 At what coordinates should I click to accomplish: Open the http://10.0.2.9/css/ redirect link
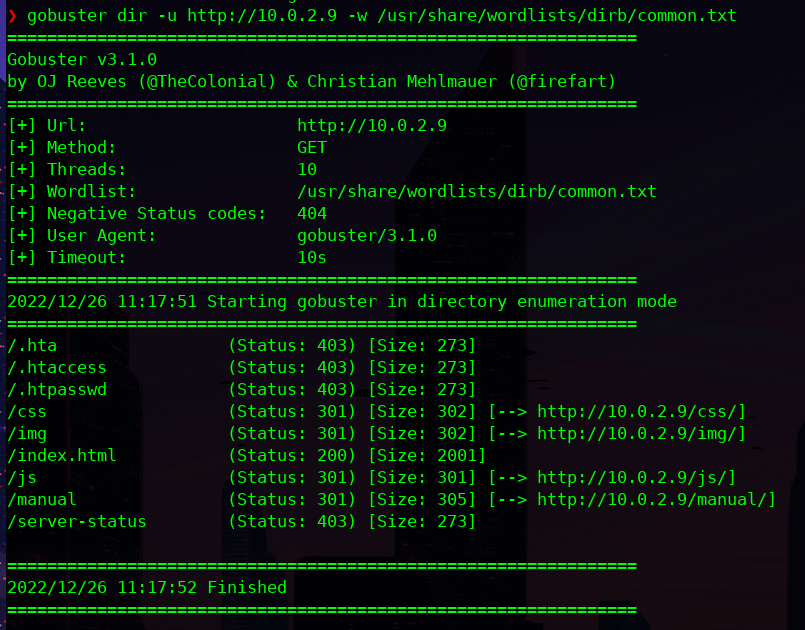[641, 412]
